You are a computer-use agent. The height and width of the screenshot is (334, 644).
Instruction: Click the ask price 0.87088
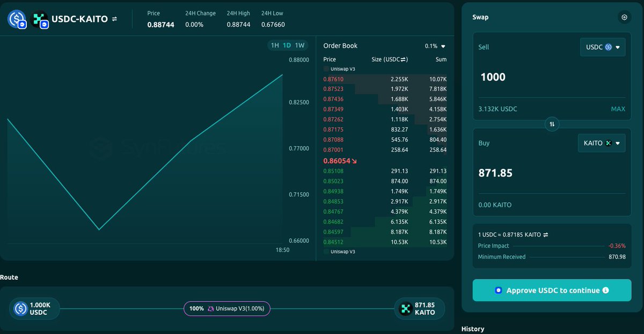point(333,139)
